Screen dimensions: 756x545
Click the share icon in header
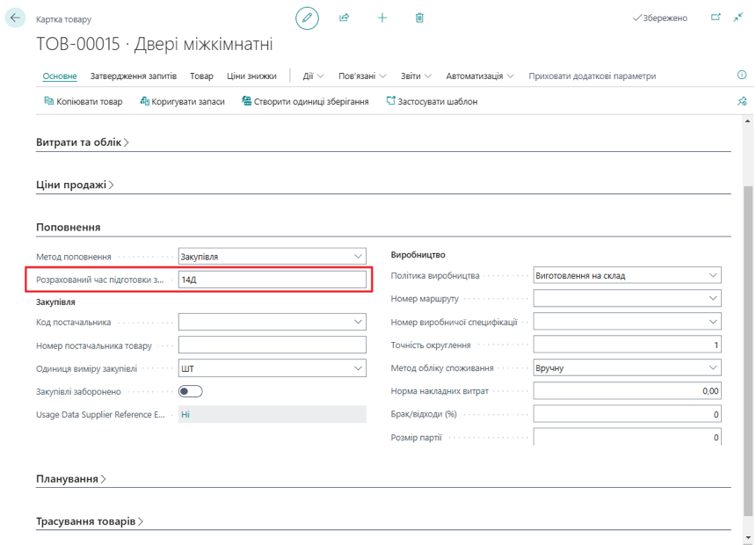point(345,18)
